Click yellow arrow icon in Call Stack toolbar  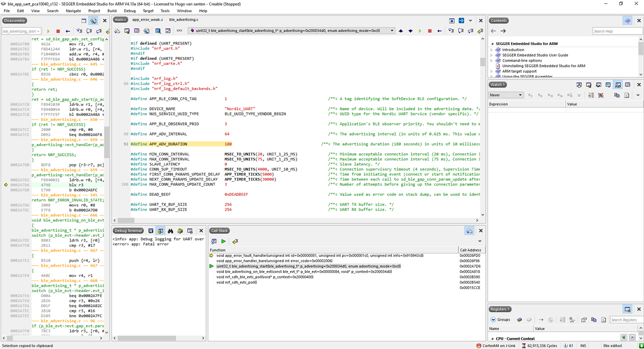coord(235,241)
